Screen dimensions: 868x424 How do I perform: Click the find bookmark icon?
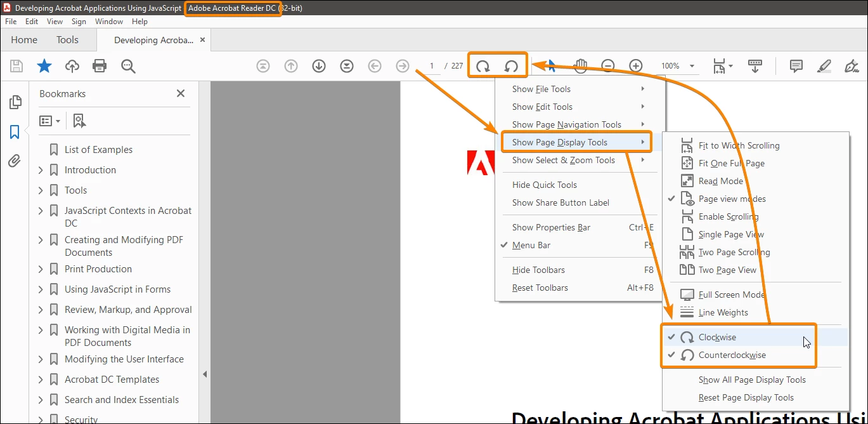click(x=79, y=121)
